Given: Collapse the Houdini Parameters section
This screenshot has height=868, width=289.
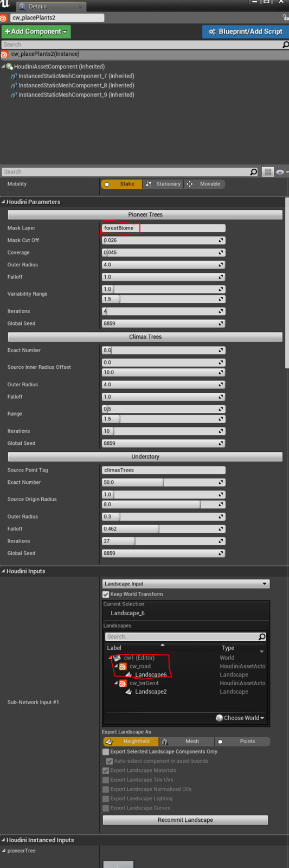Looking at the screenshot, I should pos(3,202).
